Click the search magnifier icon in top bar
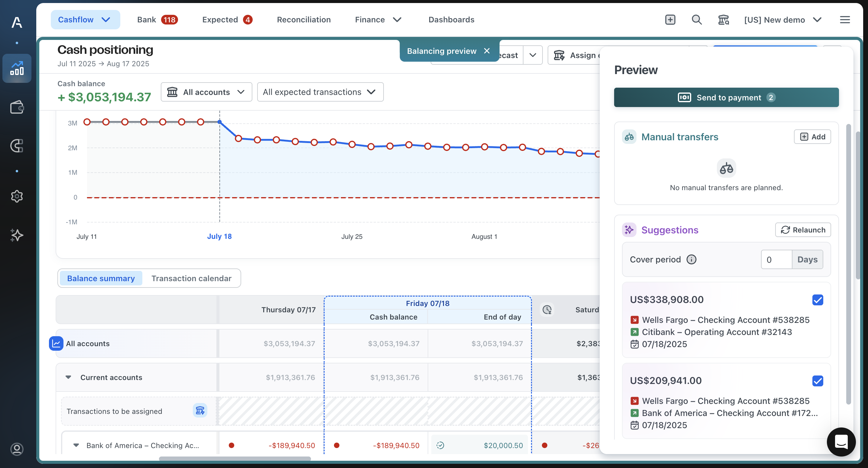This screenshot has height=468, width=868. point(697,20)
